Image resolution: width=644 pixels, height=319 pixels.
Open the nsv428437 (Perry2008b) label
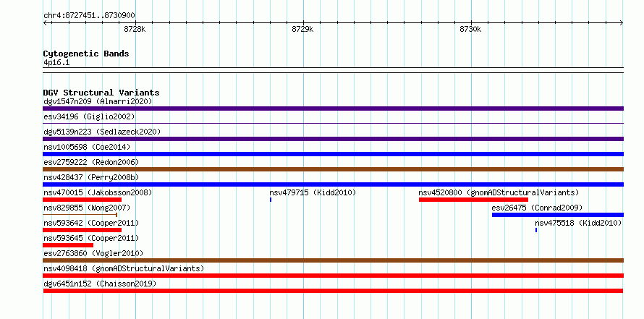coord(91,177)
